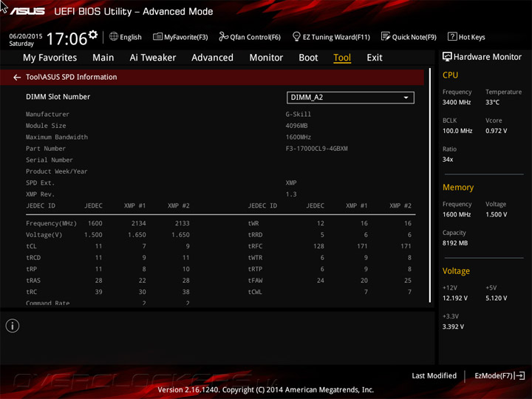
Task: Open MyFavorite(F3)
Action: pyautogui.click(x=180, y=37)
